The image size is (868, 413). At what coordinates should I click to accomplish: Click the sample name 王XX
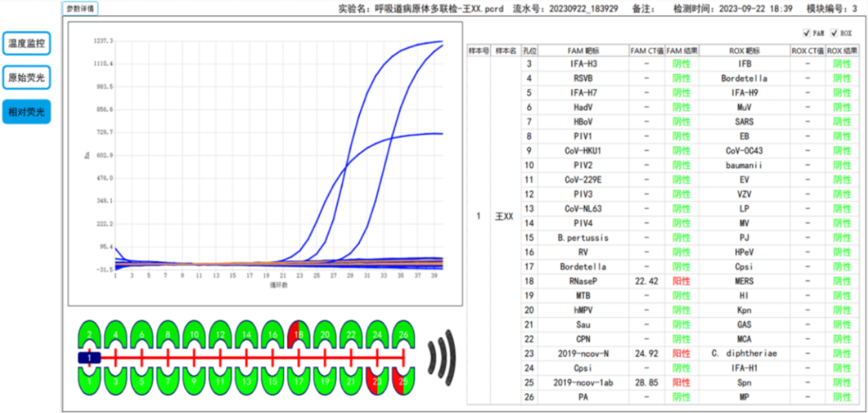(x=505, y=216)
